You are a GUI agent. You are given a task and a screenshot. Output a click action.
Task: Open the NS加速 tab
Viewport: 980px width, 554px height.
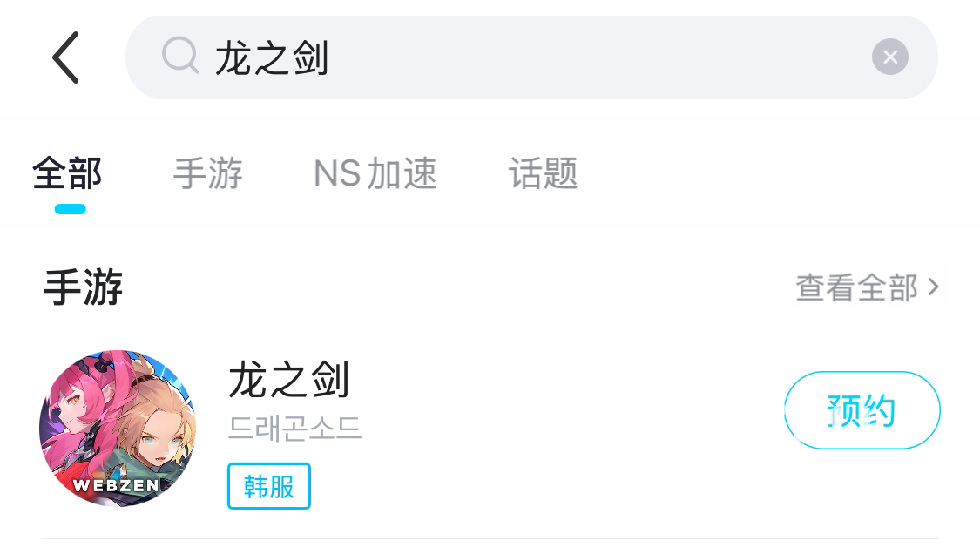point(375,173)
